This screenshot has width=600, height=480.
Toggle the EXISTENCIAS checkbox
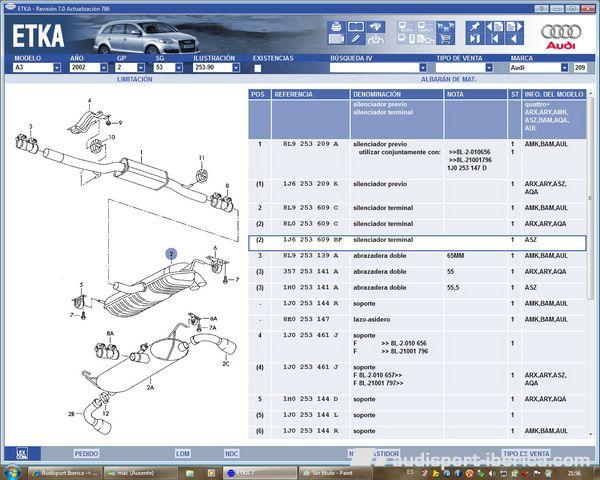pyautogui.click(x=258, y=68)
